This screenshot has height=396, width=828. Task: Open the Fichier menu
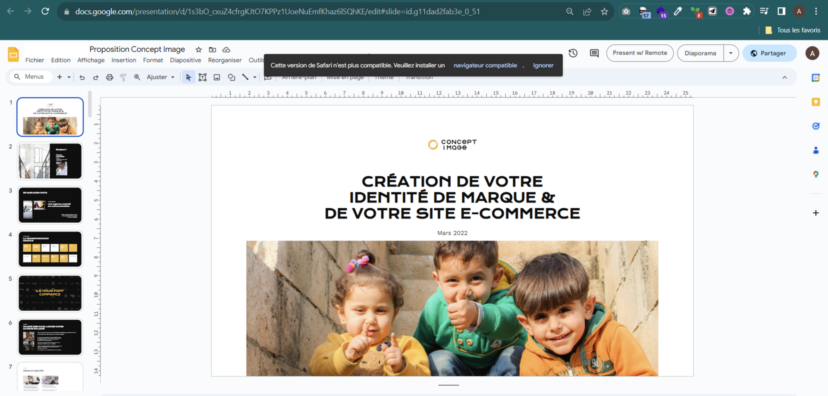coord(35,60)
